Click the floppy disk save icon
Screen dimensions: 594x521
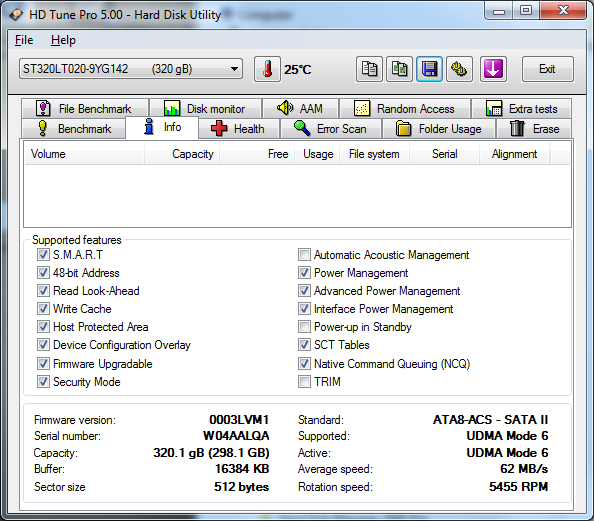coord(429,69)
